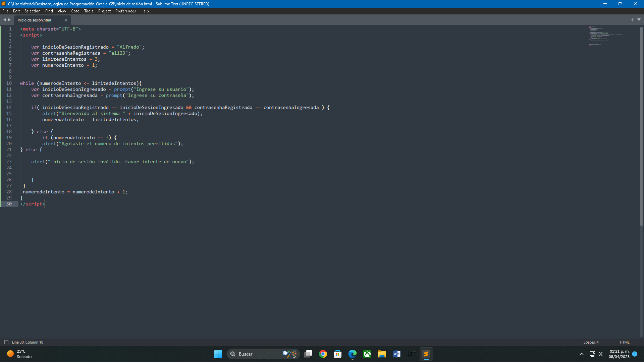Click the vertical editor scrollbar
644x362 pixels.
641,127
